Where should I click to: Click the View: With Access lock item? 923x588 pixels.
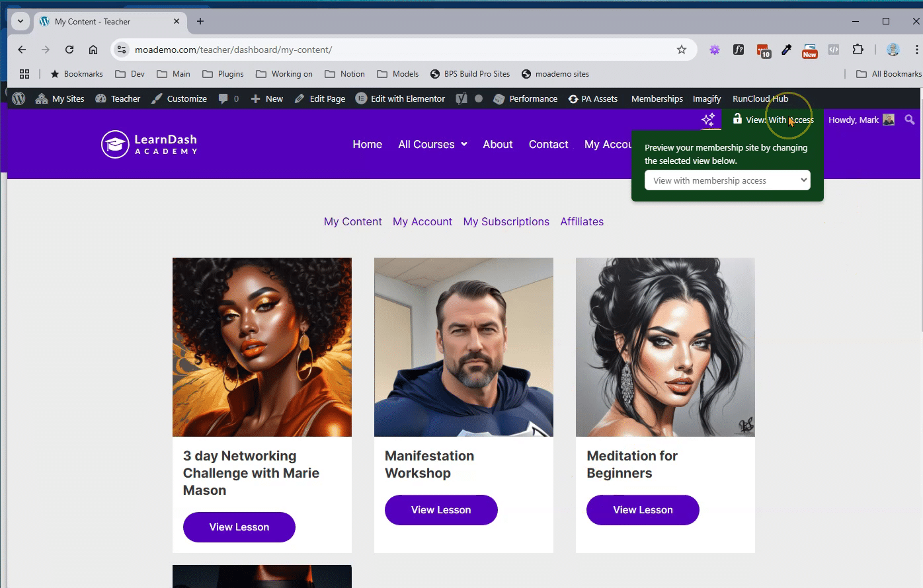[773, 120]
